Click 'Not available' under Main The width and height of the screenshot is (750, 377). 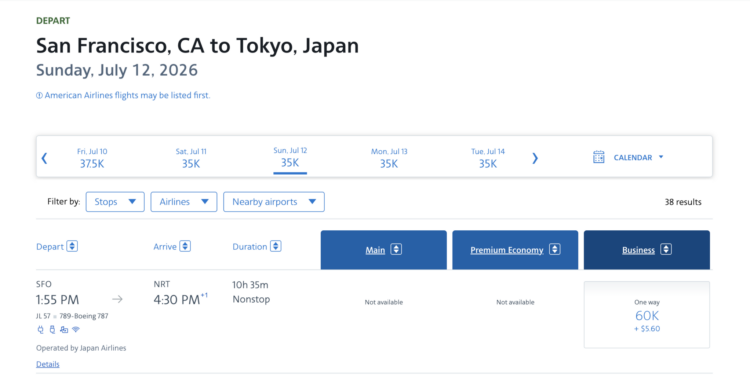click(x=384, y=302)
